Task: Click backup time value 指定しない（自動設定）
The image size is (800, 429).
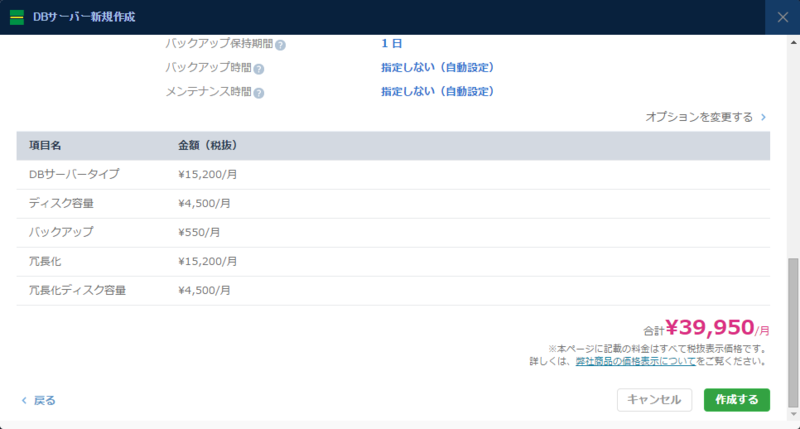Action: 437,67
